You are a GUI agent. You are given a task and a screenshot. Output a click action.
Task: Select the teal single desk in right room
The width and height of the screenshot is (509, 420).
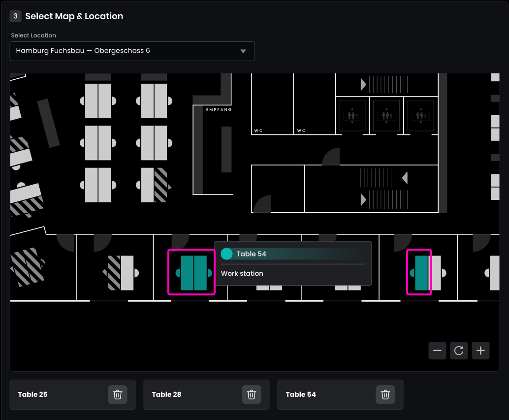tap(421, 273)
